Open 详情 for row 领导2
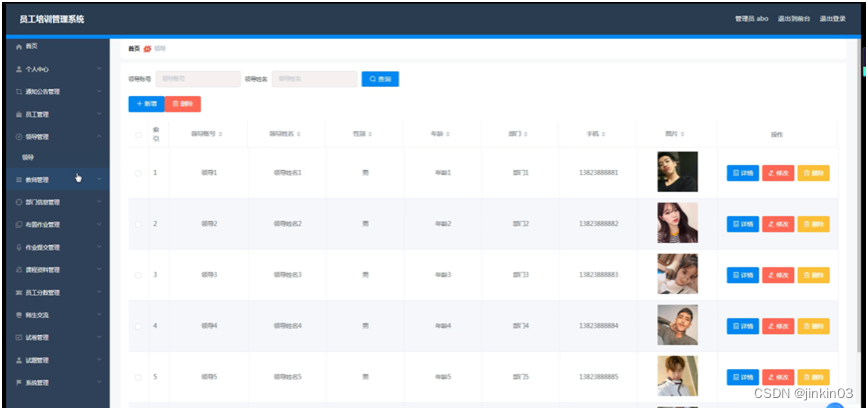The height and width of the screenshot is (410, 868). point(743,224)
